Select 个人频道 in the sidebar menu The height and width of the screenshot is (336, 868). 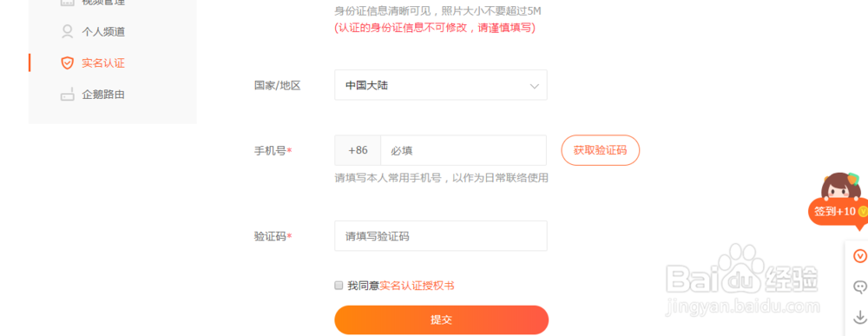[x=103, y=31]
